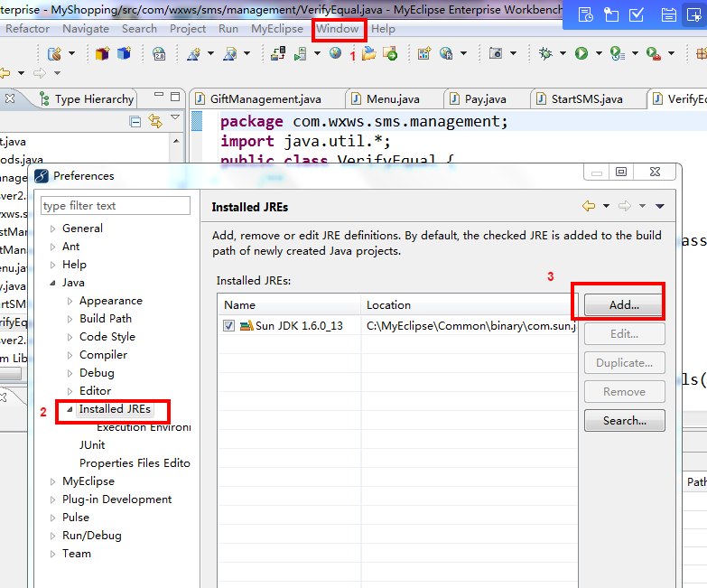Collapse the Installed JREs tree node
Viewport: 707px width, 588px height.
(x=70, y=409)
